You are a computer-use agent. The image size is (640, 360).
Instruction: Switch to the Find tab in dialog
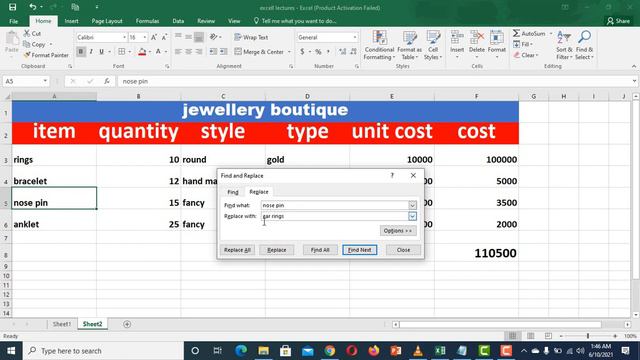[x=233, y=192]
